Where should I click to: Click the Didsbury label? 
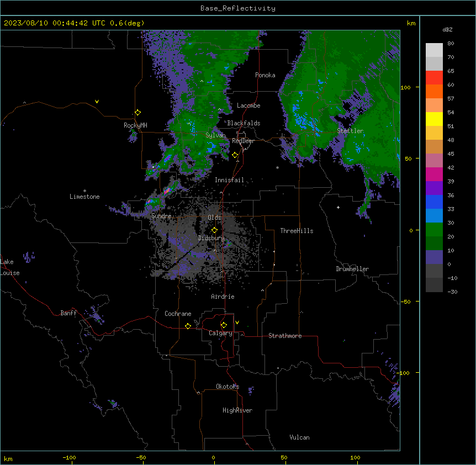coord(211,238)
